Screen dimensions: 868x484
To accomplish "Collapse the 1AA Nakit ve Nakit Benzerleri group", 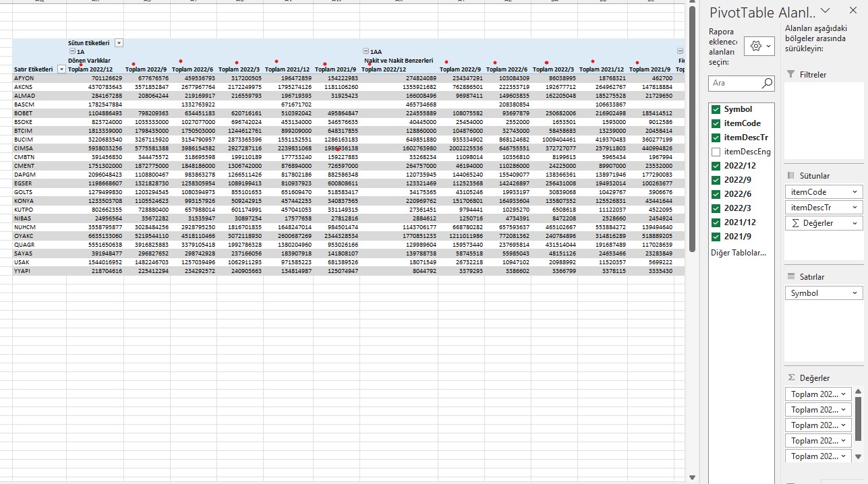I will pos(366,51).
